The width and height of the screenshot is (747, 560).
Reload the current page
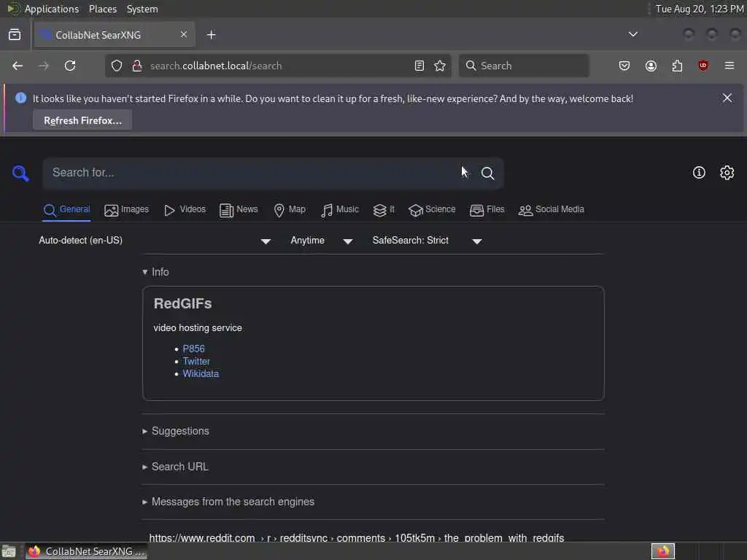70,66
